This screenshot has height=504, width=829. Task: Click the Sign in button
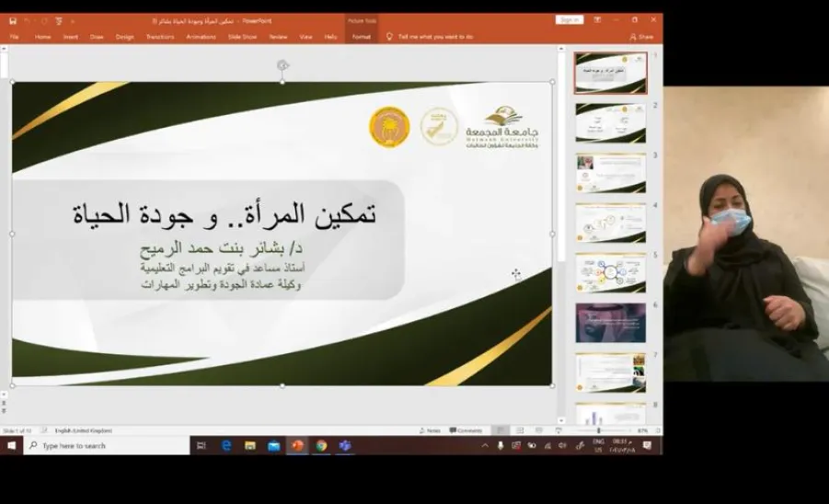(570, 20)
